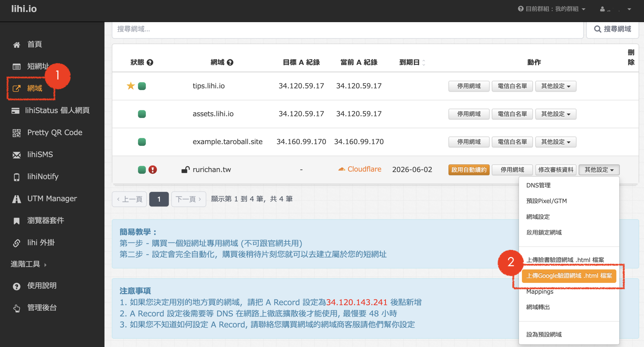This screenshot has width=644, height=347.
Task: Select 啟用鎖定網域 in the dropdown menu
Action: (544, 232)
